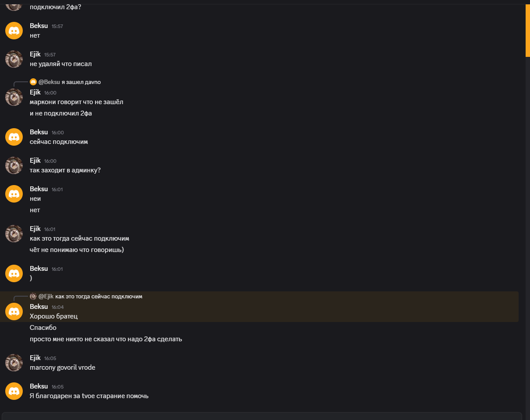Jump to replied message "как это тогда сейчас подключим"
Image resolution: width=530 pixels, height=420 pixels.
click(98, 297)
